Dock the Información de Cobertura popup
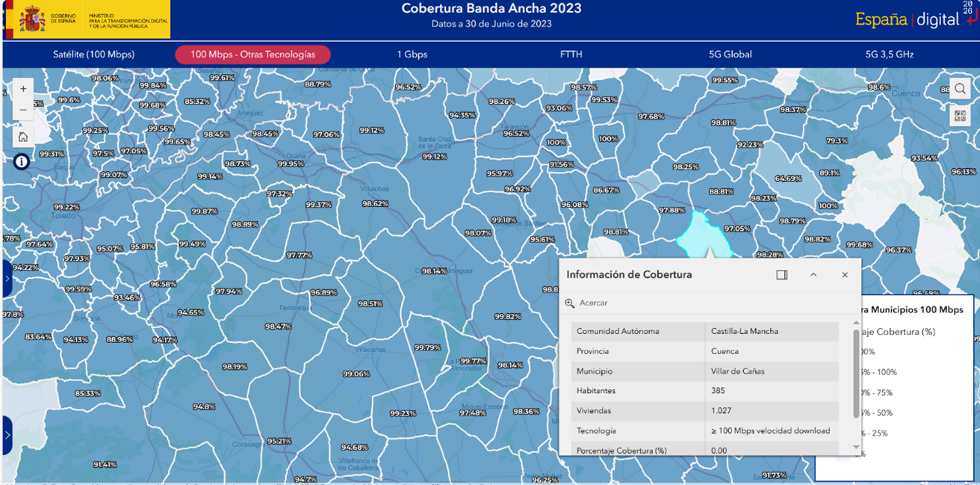Screen dimensions: 980x485 pos(782,275)
